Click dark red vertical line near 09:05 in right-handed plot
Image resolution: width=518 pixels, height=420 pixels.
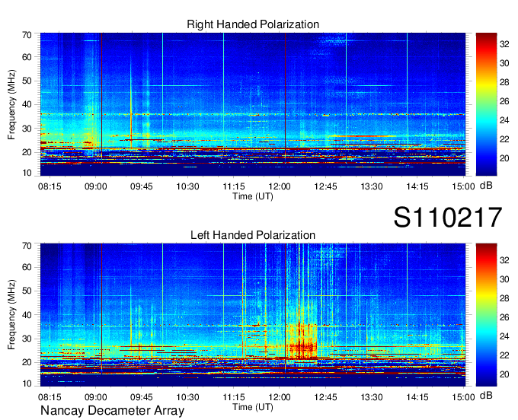coord(101,96)
